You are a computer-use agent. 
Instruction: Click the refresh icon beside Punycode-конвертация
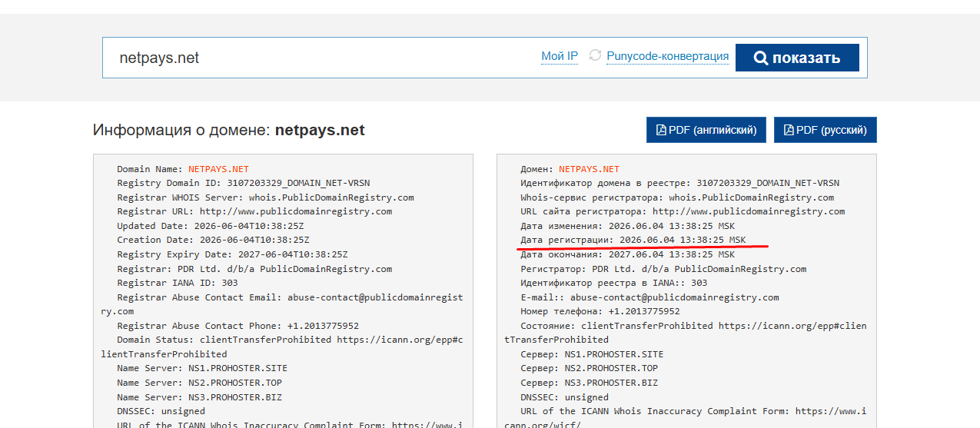pos(595,55)
